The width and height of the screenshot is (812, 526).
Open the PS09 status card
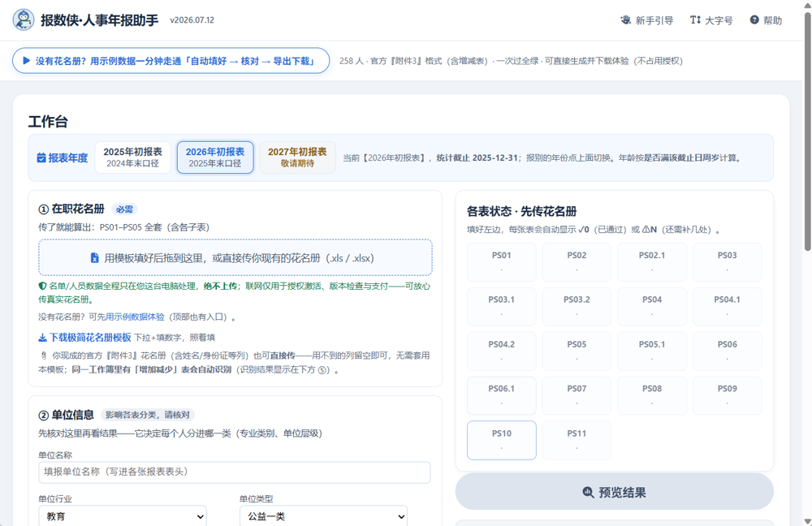[727, 395]
